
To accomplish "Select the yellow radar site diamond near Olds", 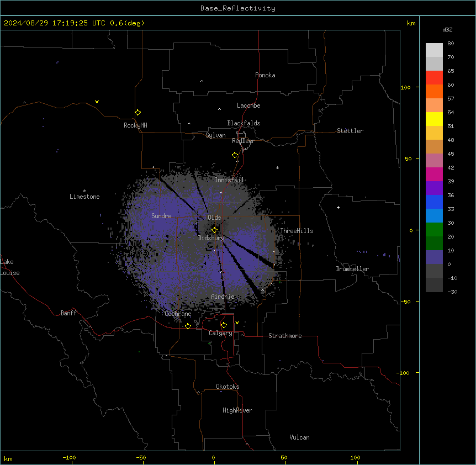I will point(214,230).
